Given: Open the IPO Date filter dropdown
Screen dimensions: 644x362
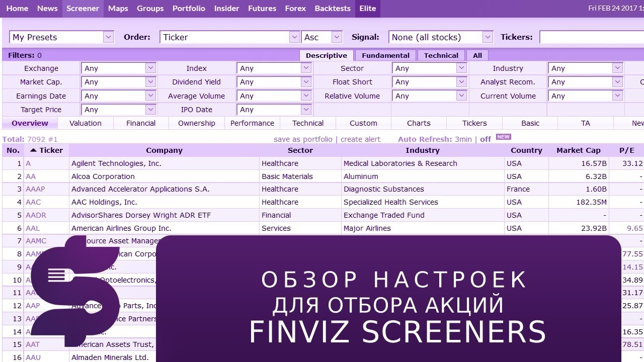Looking at the screenshot, I should 274,109.
